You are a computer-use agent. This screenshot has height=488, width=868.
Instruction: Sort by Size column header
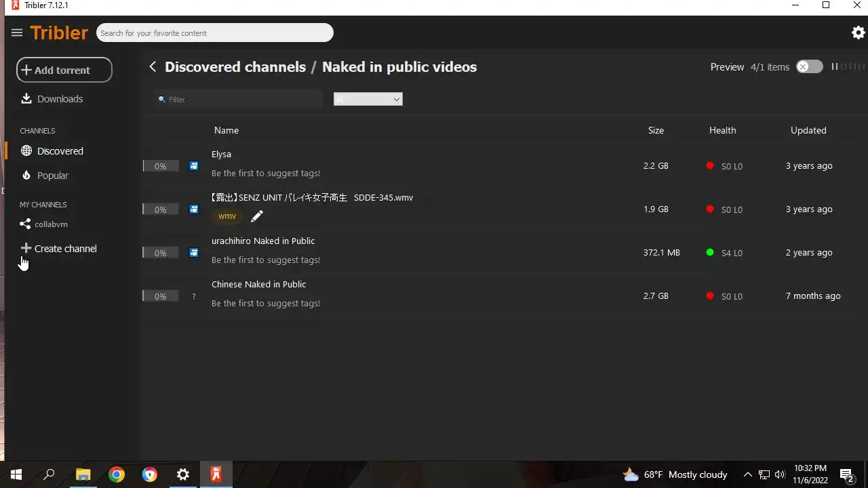point(656,130)
